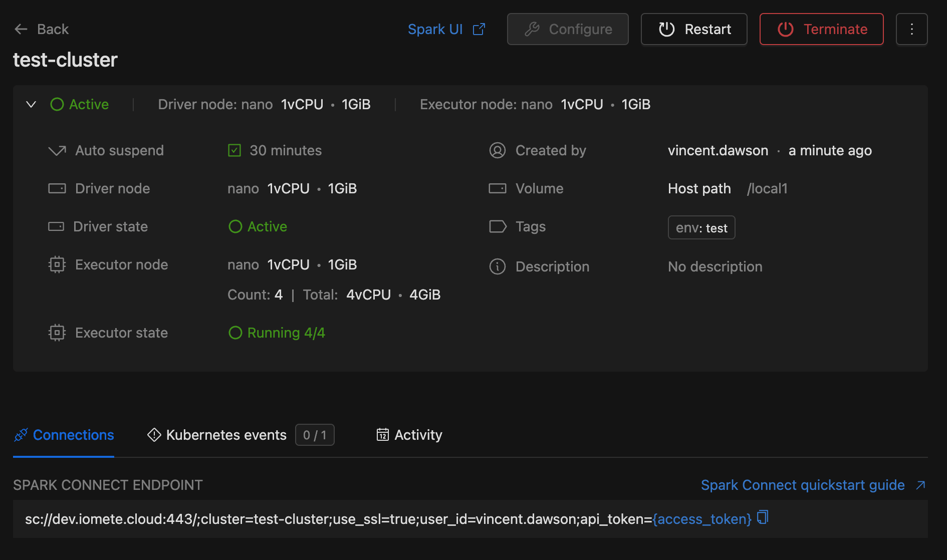Click the Running 4/4 status circle
This screenshot has width=947, height=560.
pos(235,333)
